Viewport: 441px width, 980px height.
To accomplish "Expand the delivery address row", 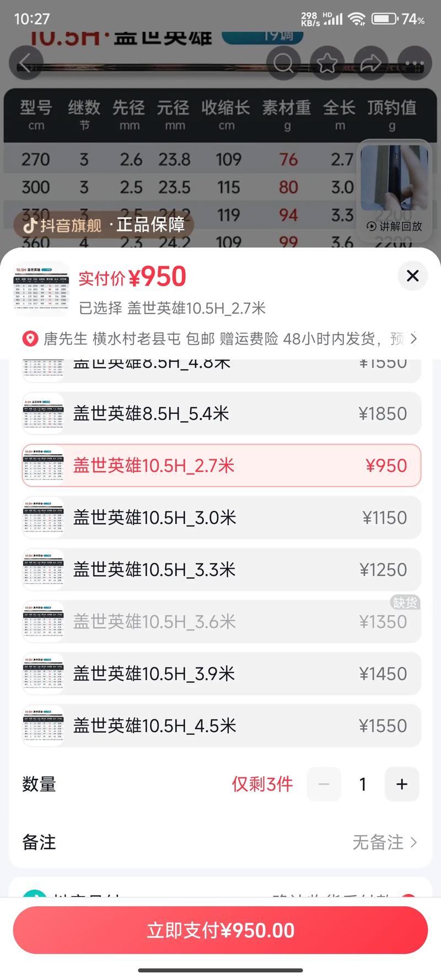I will (x=220, y=338).
